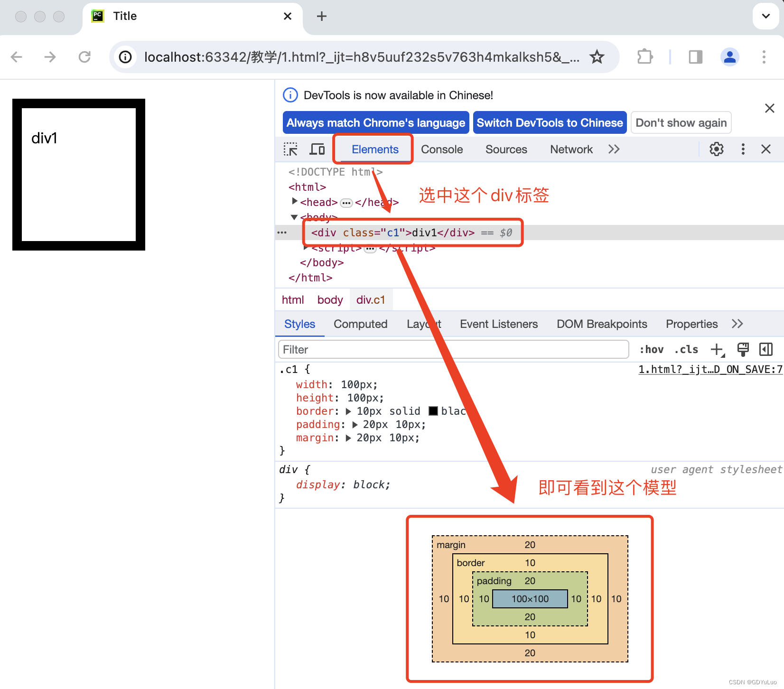Switch to the Elements panel
784x689 pixels.
(x=375, y=149)
